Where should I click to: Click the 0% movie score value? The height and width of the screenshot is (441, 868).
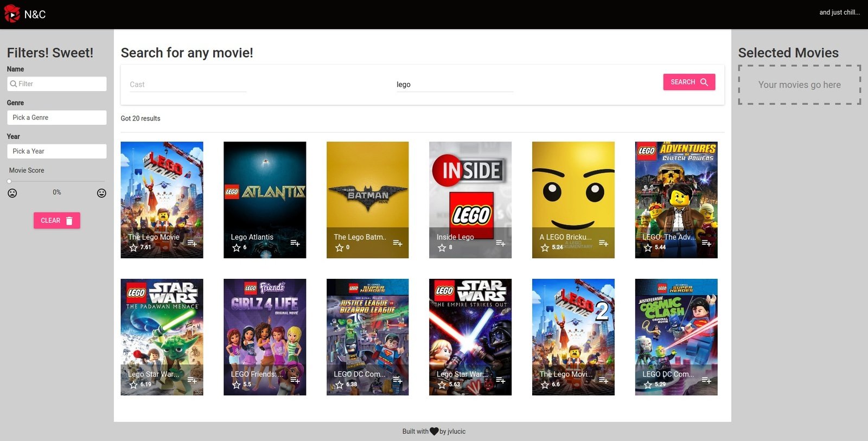coord(57,193)
